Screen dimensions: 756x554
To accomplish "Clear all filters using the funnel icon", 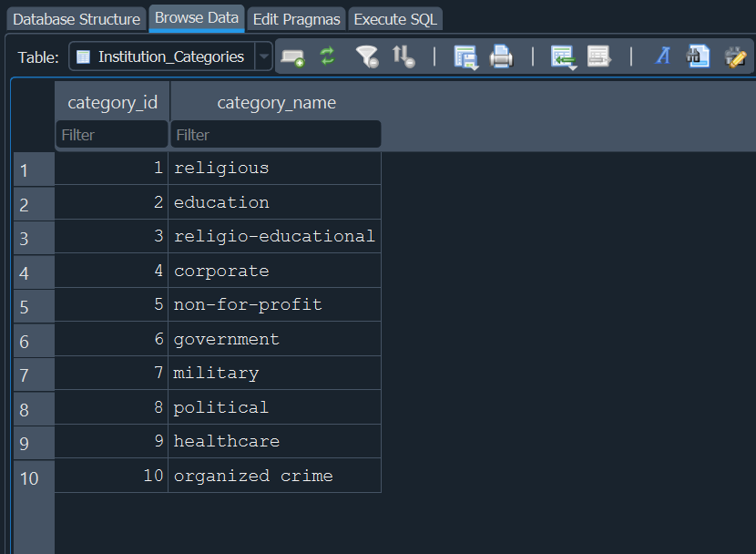I will [367, 56].
